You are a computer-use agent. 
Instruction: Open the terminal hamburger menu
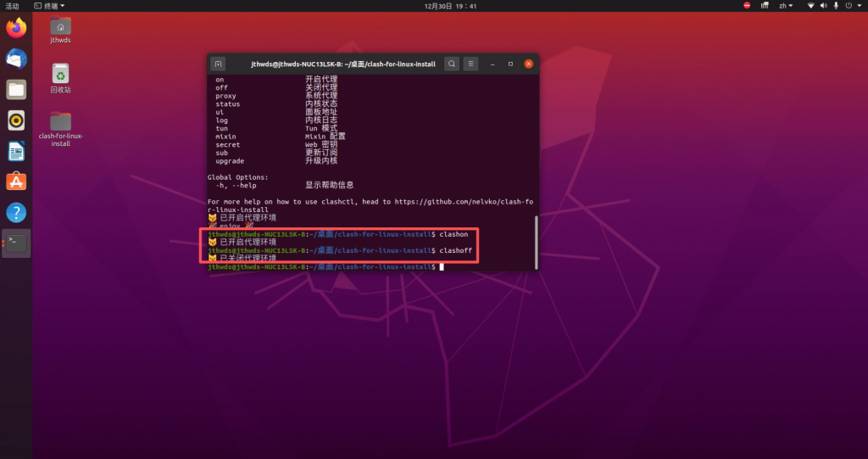[x=471, y=64]
